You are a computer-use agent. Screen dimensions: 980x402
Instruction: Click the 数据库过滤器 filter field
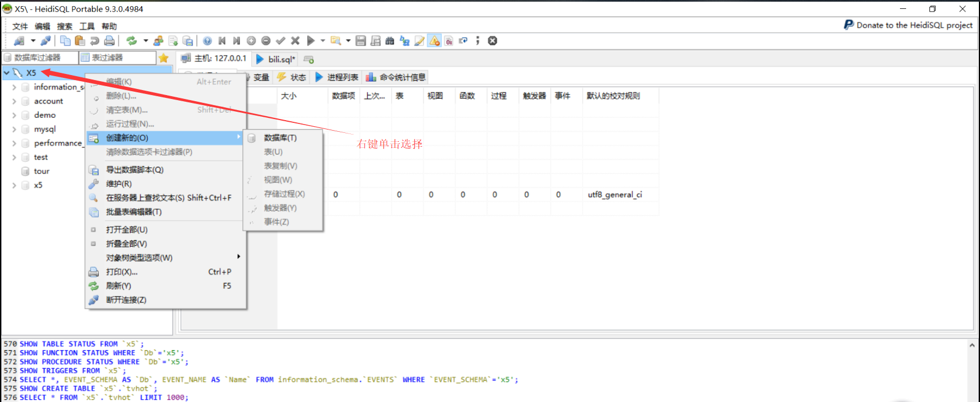pyautogui.click(x=40, y=58)
